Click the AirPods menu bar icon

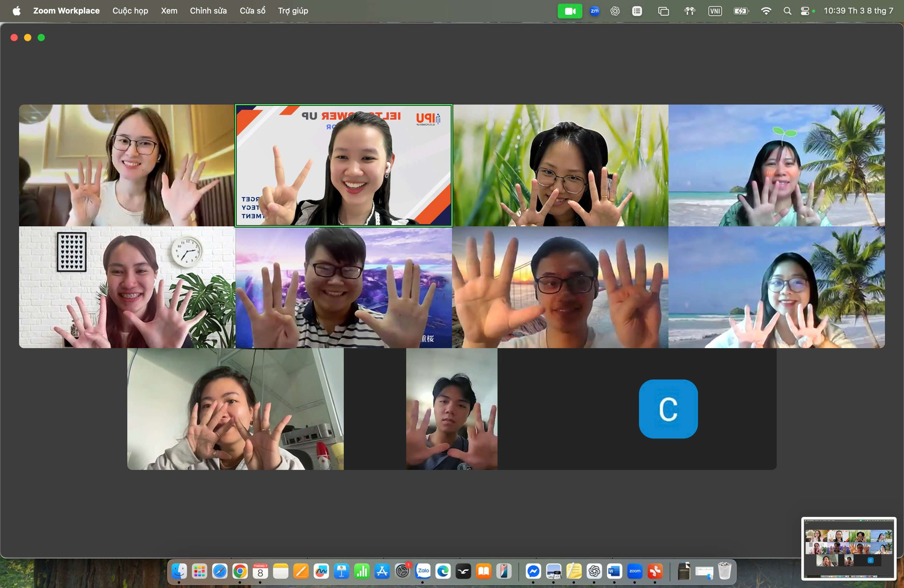689,11
